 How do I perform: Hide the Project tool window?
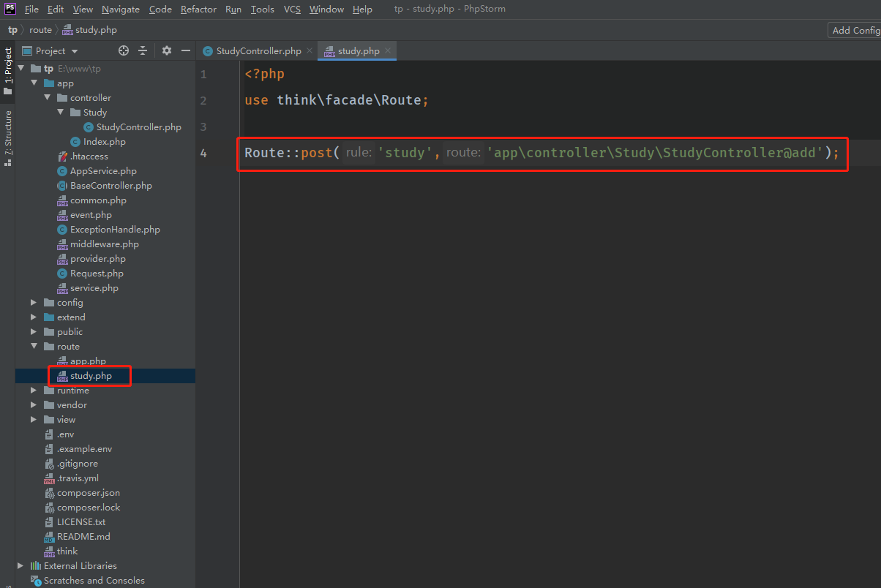point(186,50)
